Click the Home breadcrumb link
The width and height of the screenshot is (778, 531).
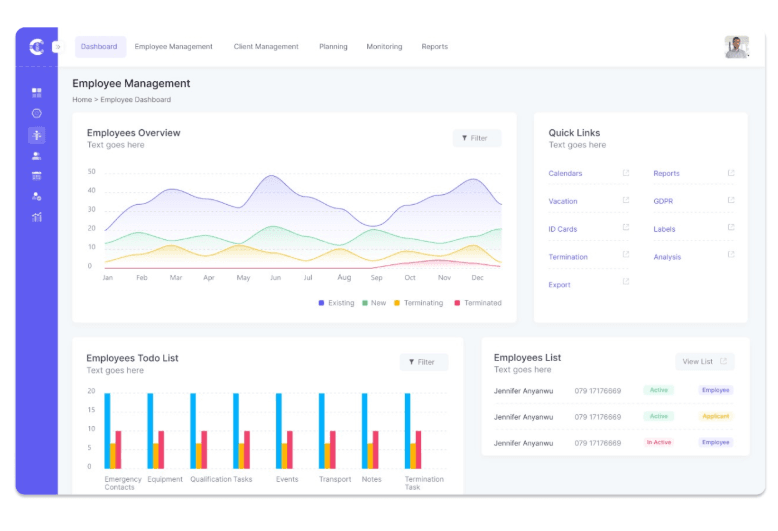click(x=82, y=100)
